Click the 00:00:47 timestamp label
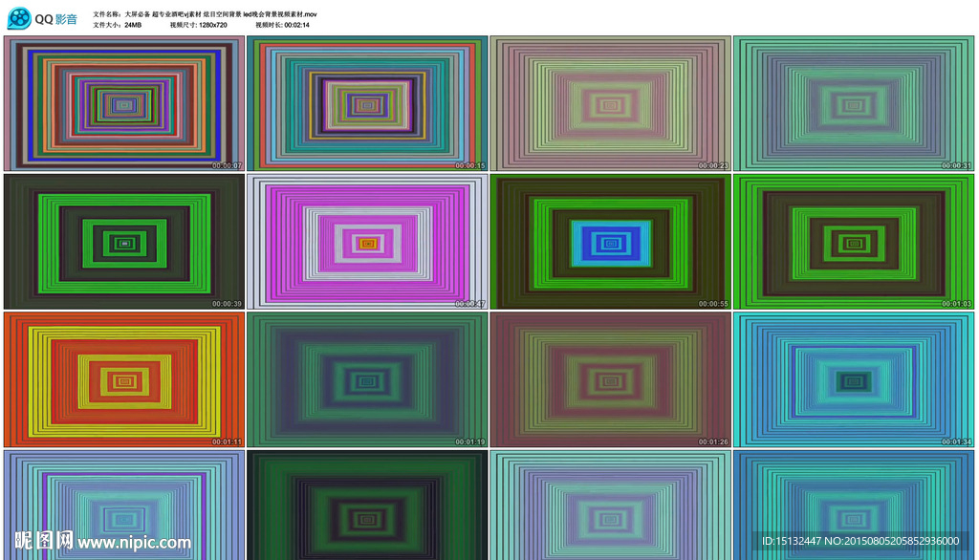Image resolution: width=979 pixels, height=560 pixels. point(469,304)
